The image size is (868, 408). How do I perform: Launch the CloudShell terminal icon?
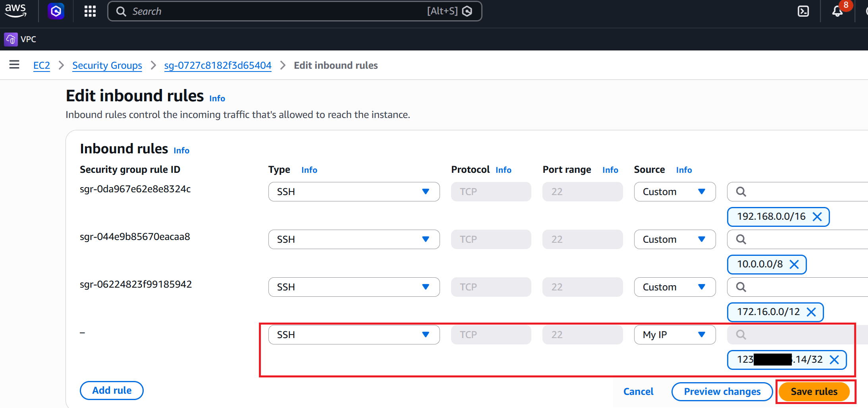coord(803,11)
